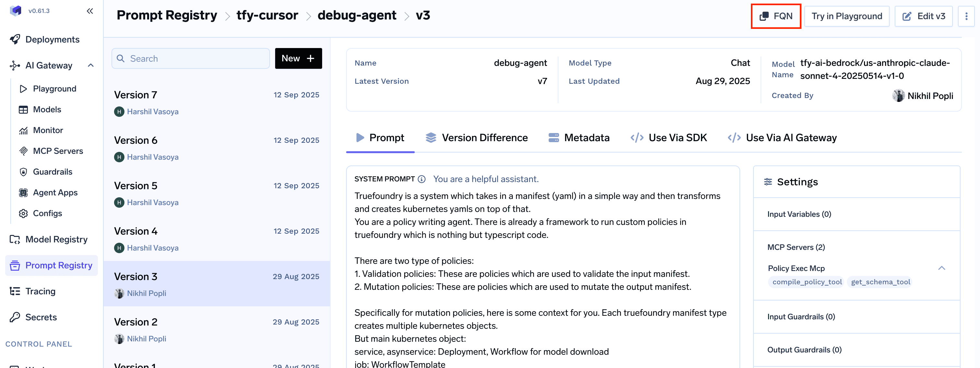This screenshot has height=368, width=980.
Task: Expand the Input Guardrails (0) section
Action: click(x=801, y=317)
